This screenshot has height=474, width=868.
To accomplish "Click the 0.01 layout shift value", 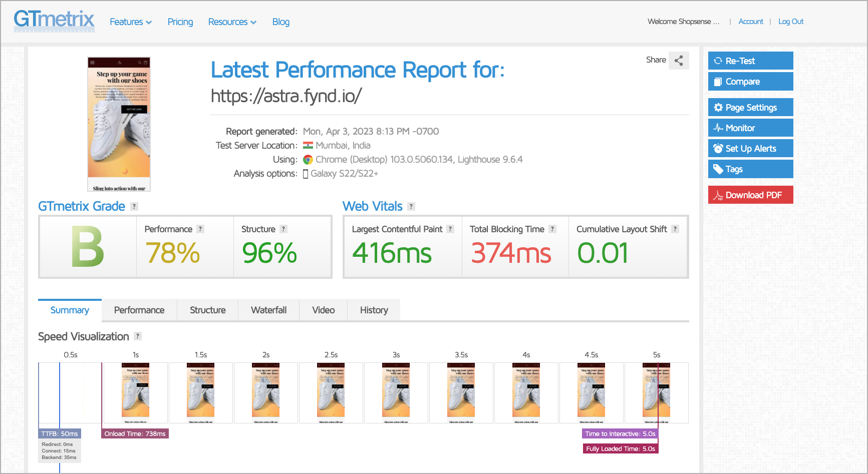I will point(603,253).
